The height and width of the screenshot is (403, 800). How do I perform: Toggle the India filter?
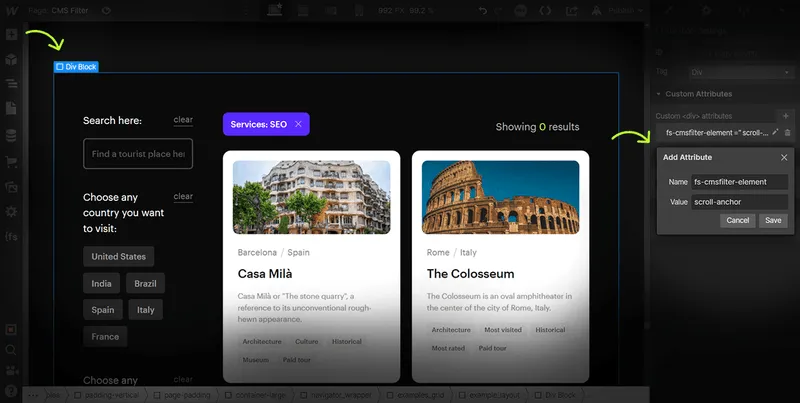pos(102,284)
